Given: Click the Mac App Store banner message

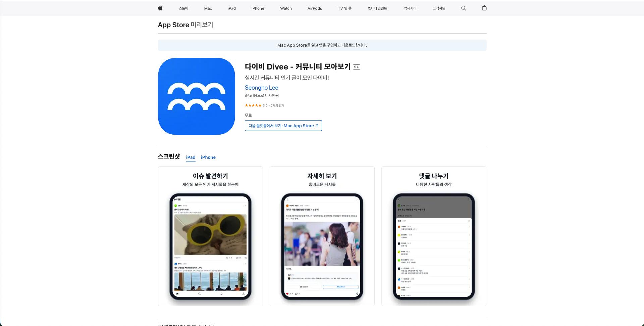Looking at the screenshot, I should pos(322,45).
